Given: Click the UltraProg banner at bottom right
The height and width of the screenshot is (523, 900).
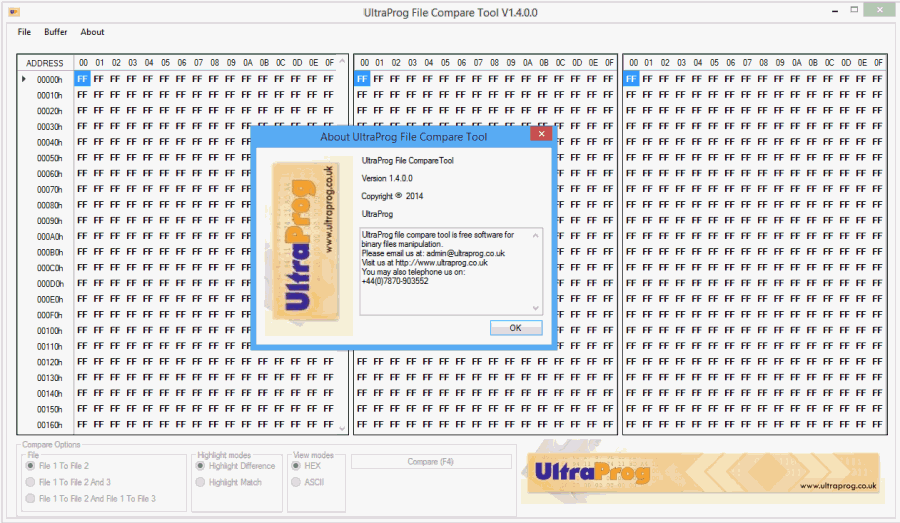Looking at the screenshot, I should click(x=700, y=475).
